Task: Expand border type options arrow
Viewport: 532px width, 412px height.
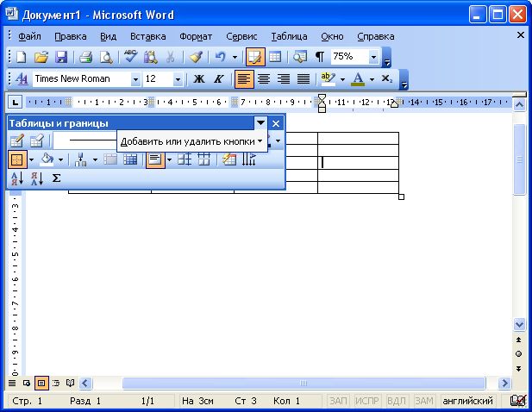Action: tap(32, 159)
